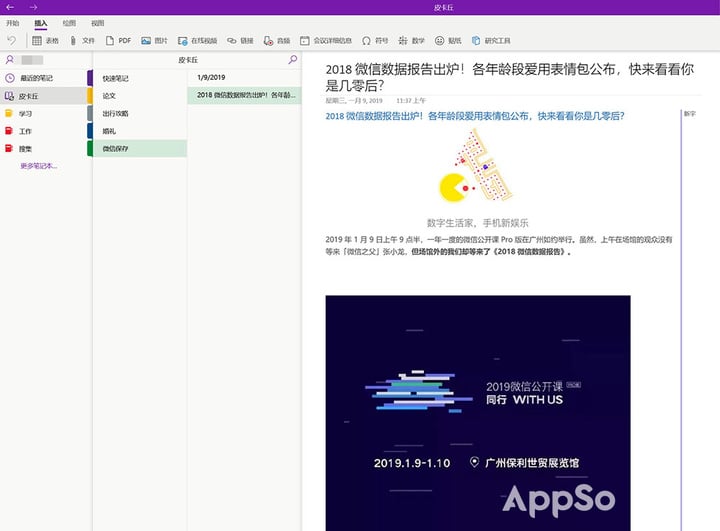This screenshot has width=720, height=531.
Task: Select the 2019微信公开课 banner image
Action: click(478, 413)
